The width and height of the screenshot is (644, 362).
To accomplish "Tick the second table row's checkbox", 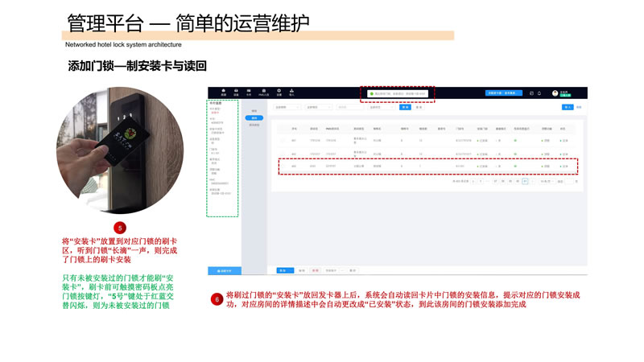I will [283, 154].
